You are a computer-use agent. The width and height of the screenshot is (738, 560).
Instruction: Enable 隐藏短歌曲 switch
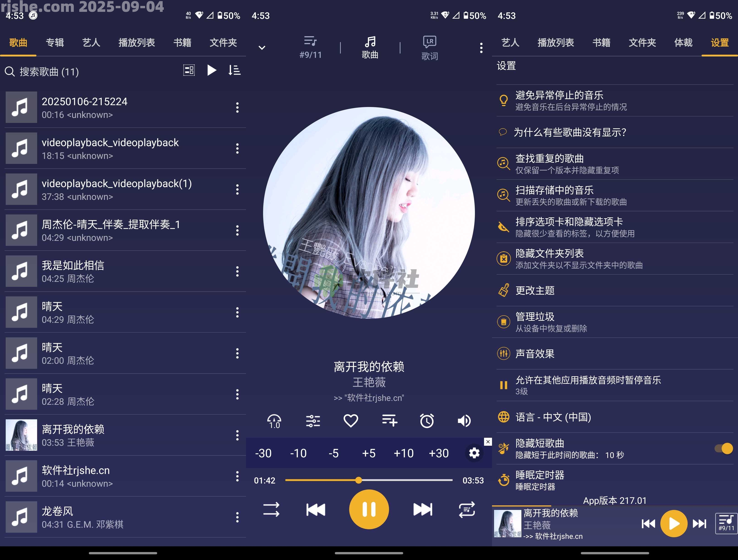(x=723, y=449)
